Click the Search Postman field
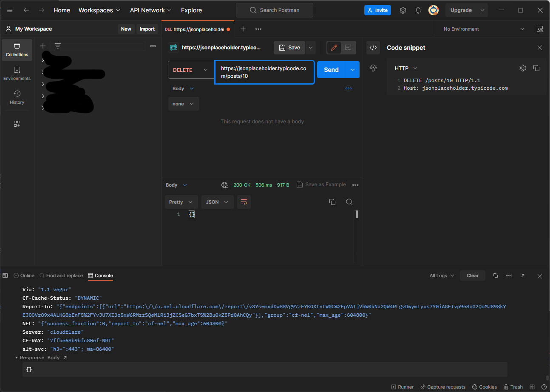The width and height of the screenshot is (550, 392). click(x=275, y=10)
